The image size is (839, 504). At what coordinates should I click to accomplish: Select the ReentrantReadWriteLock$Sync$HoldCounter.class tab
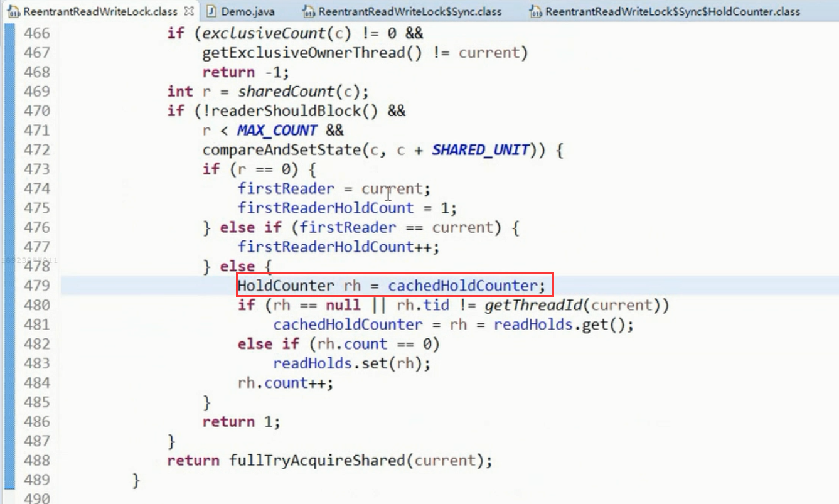click(665, 11)
